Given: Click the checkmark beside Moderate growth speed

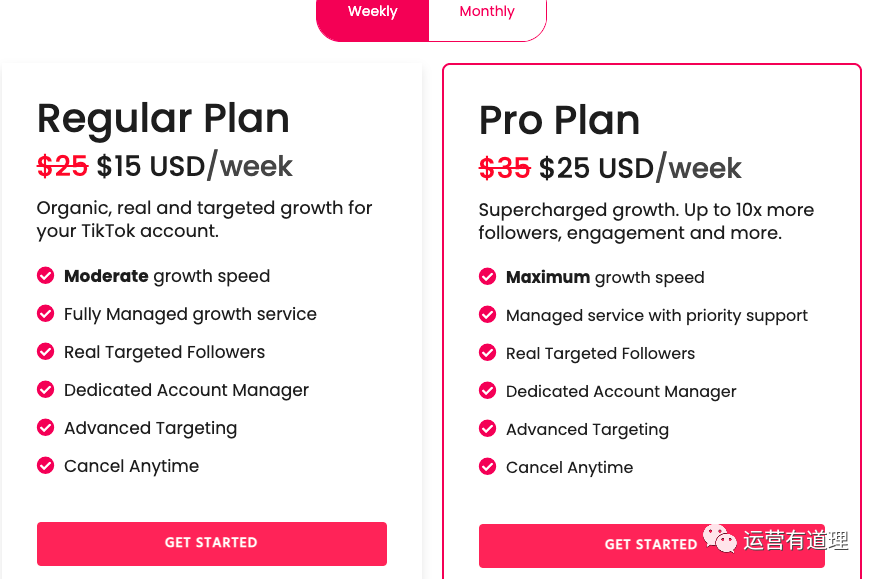Looking at the screenshot, I should click(x=45, y=276).
